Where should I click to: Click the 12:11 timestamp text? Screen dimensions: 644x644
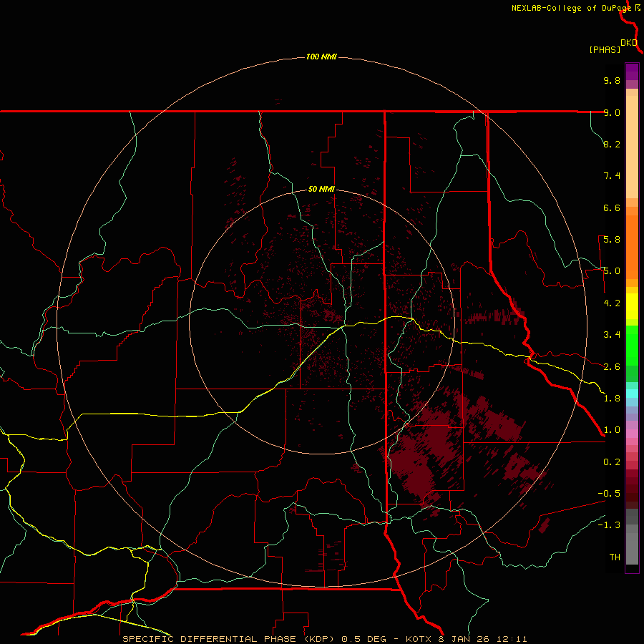point(513,639)
